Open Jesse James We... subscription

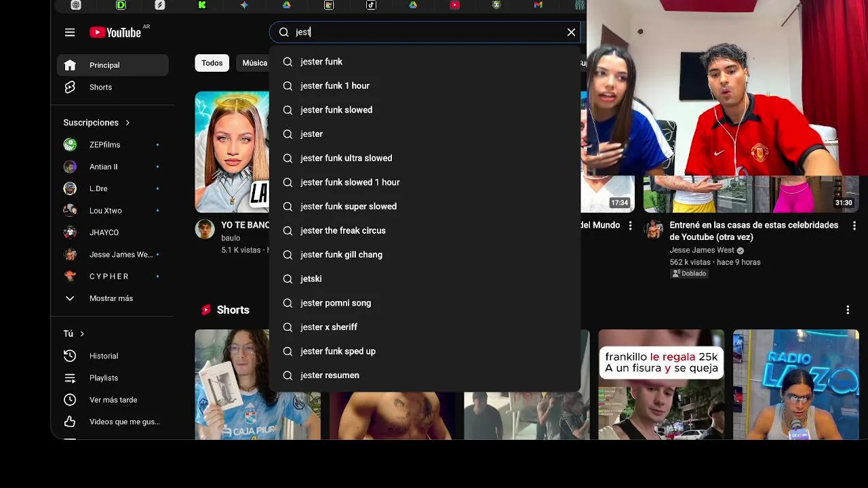pyautogui.click(x=113, y=255)
